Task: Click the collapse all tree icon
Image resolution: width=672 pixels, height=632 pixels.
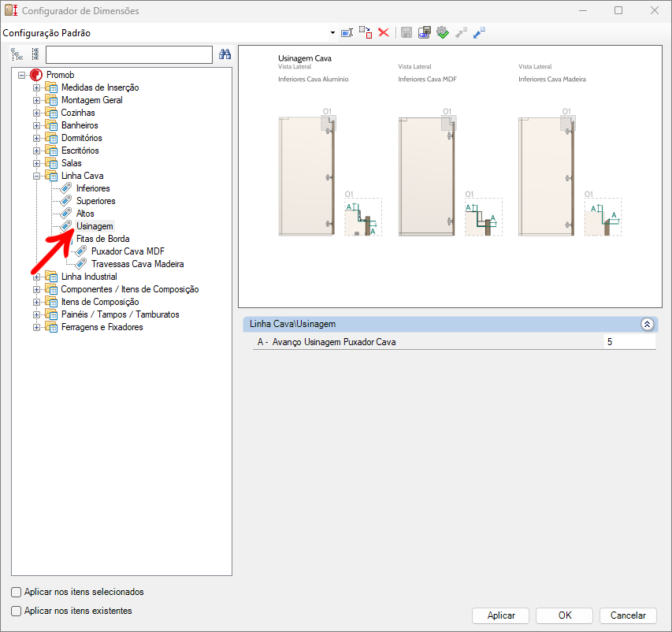Action: [x=35, y=54]
